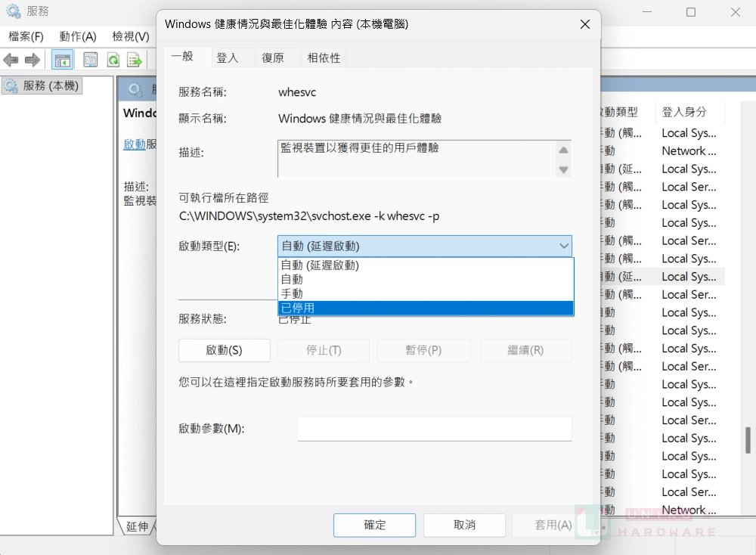Viewport: 756px width, 555px height.
Task: Click the service name whesvc text
Action: coord(297,92)
